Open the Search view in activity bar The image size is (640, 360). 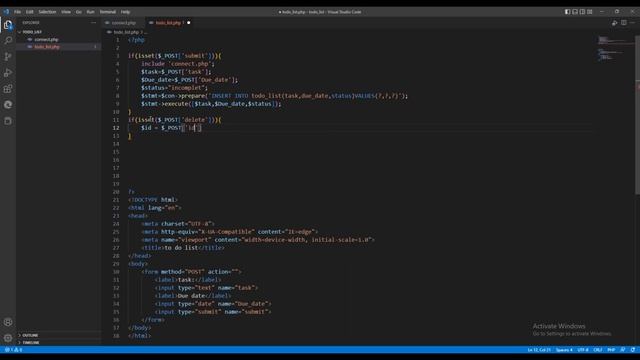click(x=8, y=40)
